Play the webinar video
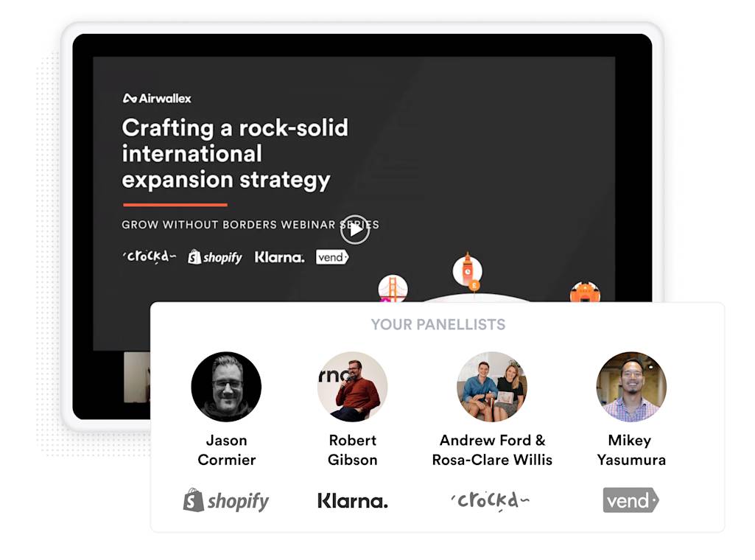The height and width of the screenshot is (560, 755). [355, 230]
